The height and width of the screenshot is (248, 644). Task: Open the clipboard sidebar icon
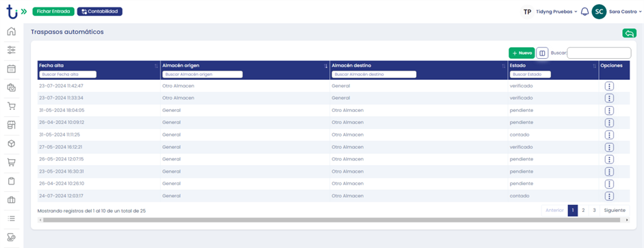point(12,181)
